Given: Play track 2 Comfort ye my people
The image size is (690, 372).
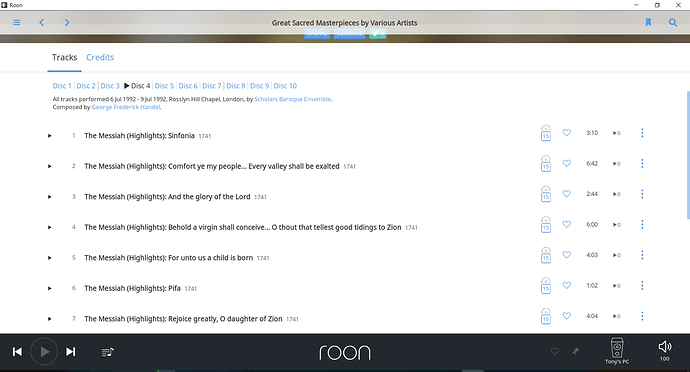Looking at the screenshot, I should click(x=50, y=166).
